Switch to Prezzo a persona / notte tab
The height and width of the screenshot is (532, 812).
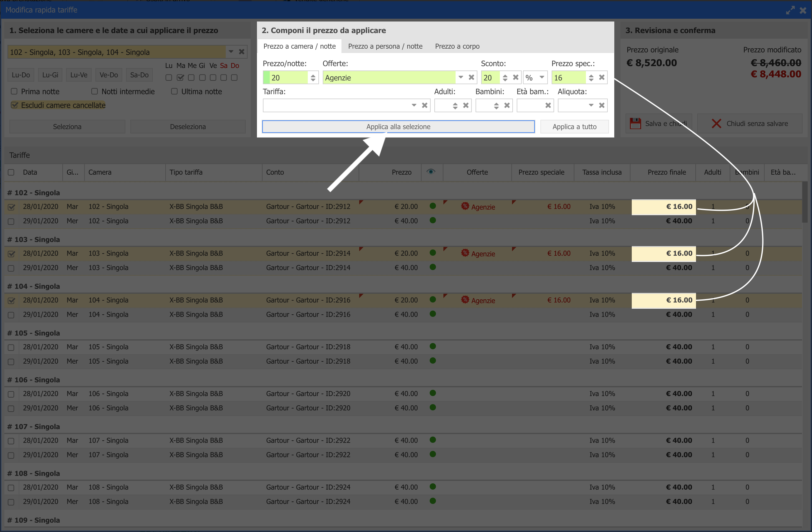pyautogui.click(x=385, y=46)
